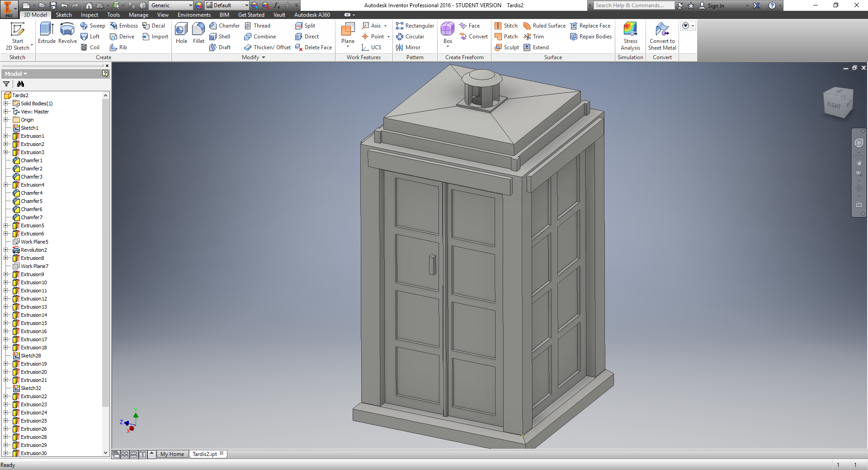
Task: Open the 3D Model ribbon tab
Action: 35,15
